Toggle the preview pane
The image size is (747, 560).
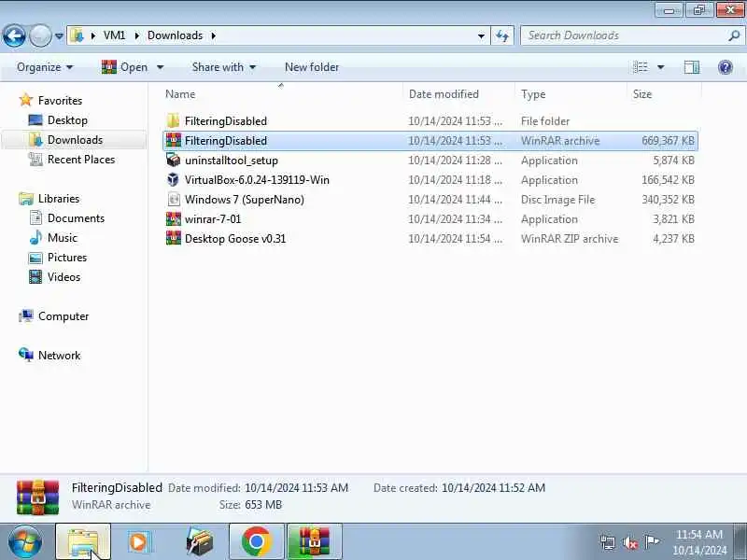[692, 67]
